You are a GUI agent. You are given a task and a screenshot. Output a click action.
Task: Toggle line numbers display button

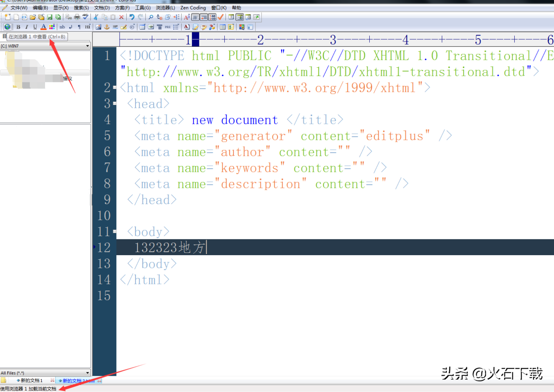tap(213, 17)
